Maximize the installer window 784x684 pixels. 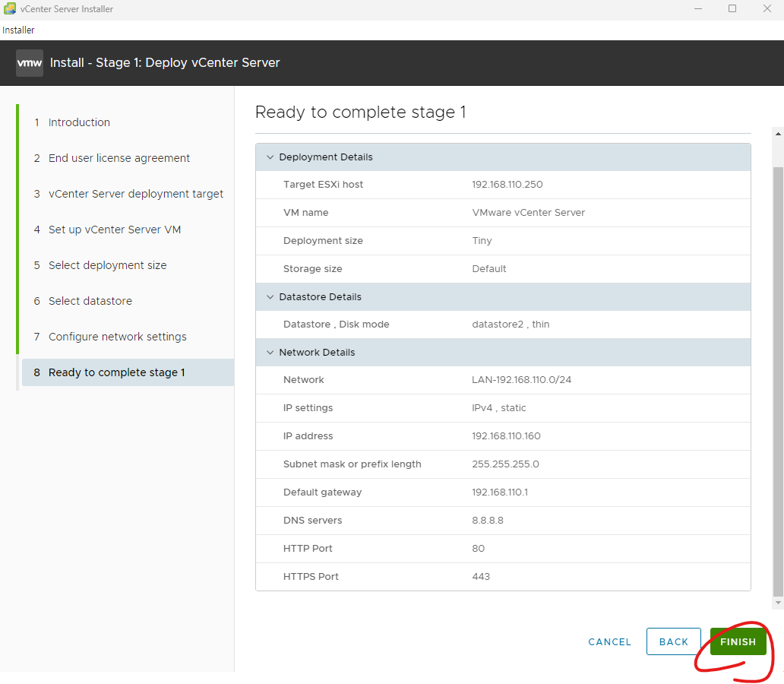(732, 9)
